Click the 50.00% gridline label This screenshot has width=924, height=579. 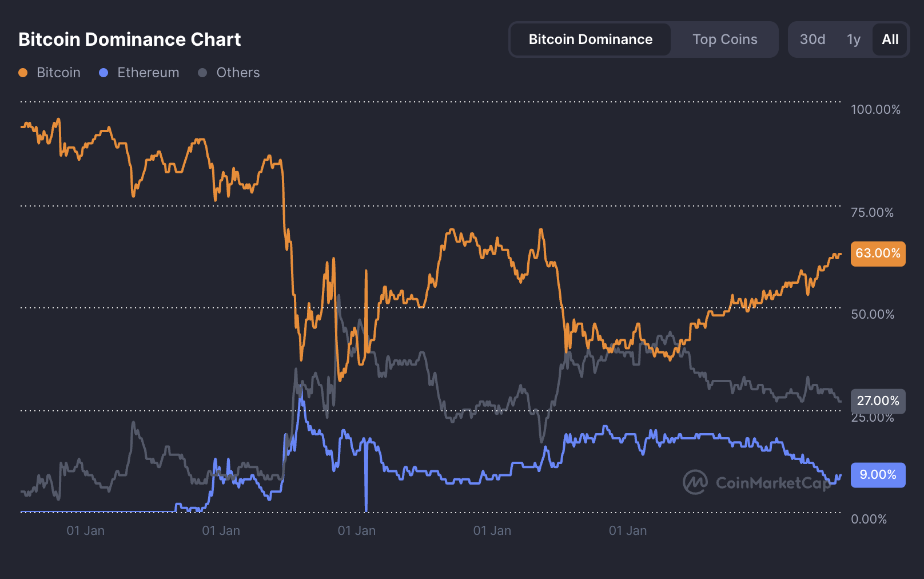pyautogui.click(x=872, y=314)
